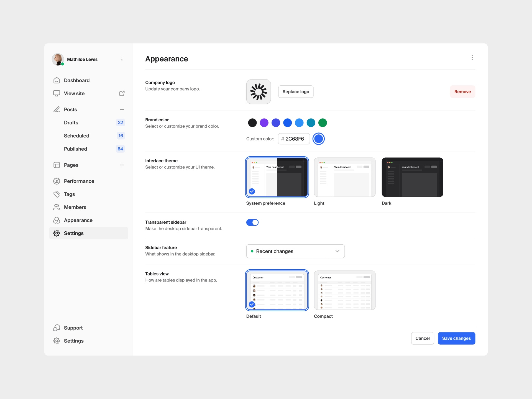532x399 pixels.
Task: Open the Members people icon
Action: click(57, 207)
